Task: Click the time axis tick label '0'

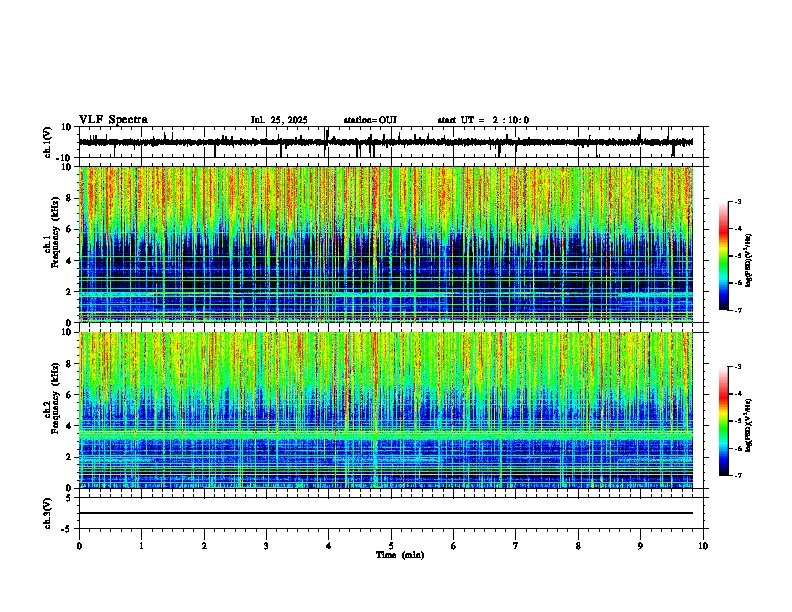Action: coord(79,546)
